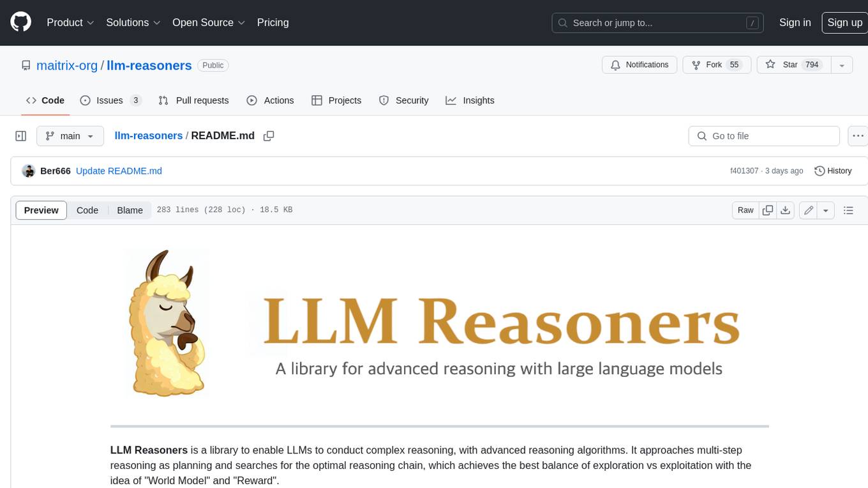Viewport: 868px width, 488px height.
Task: Open Ber666 author avatar
Action: tap(28, 171)
